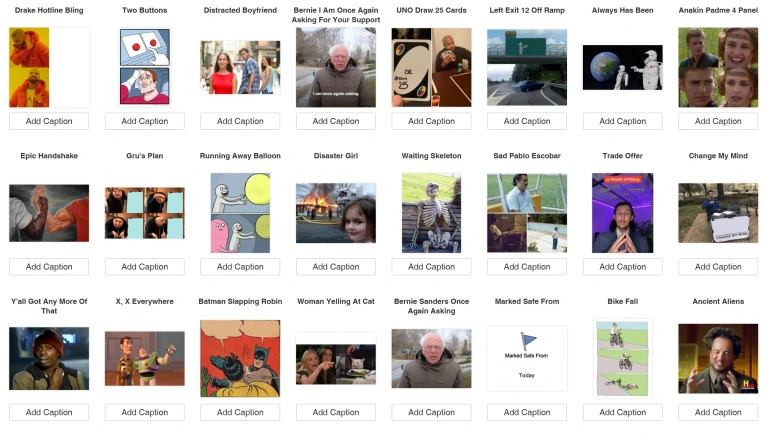Open the Epic Handshake title link
The image size is (768, 437).
click(x=49, y=155)
